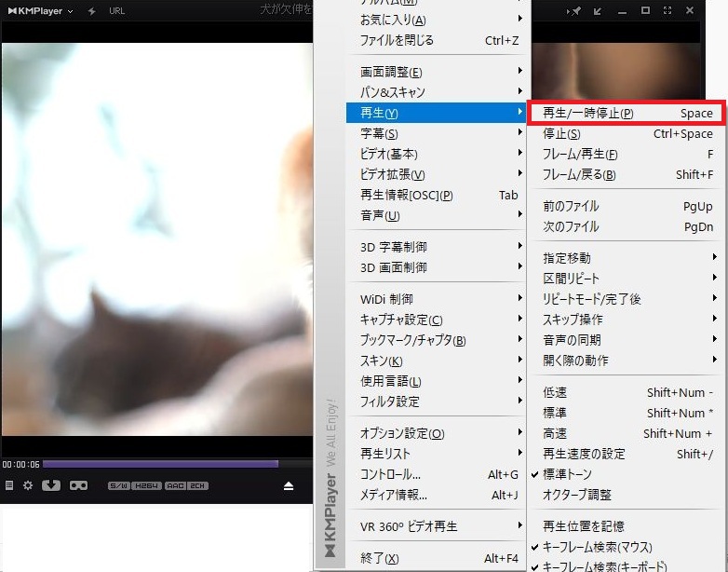Click the lightning bolt icon in title bar
Screen dimensions: 728x572
click(x=91, y=11)
